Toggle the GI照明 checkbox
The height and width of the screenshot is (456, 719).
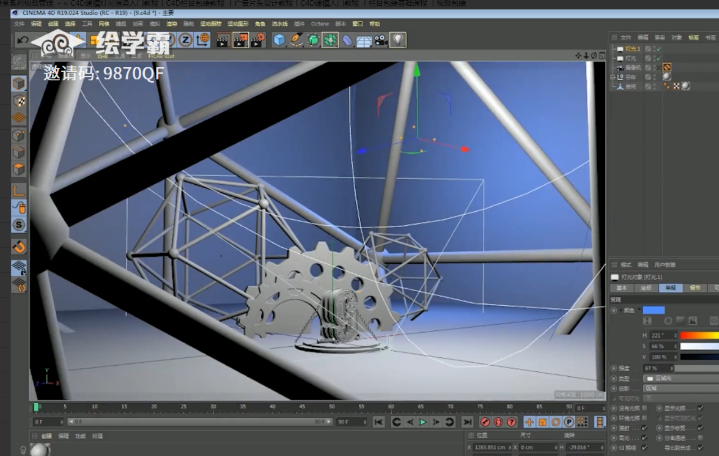[645, 448]
